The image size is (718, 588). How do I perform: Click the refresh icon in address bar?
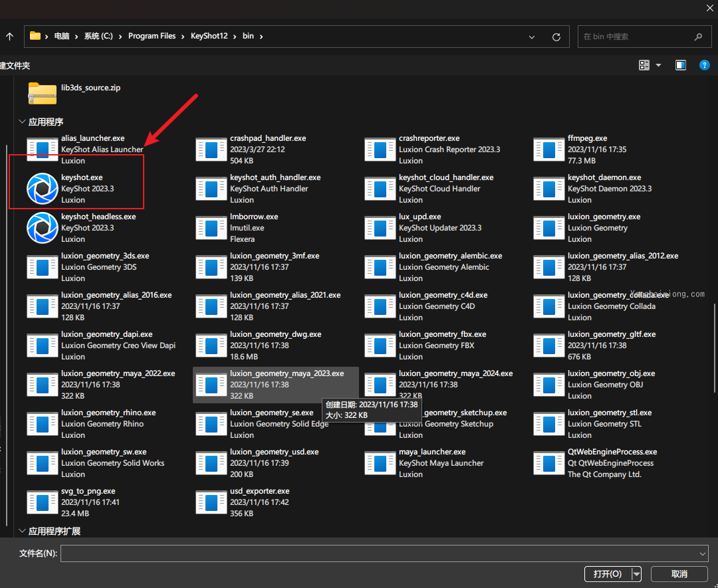(556, 37)
